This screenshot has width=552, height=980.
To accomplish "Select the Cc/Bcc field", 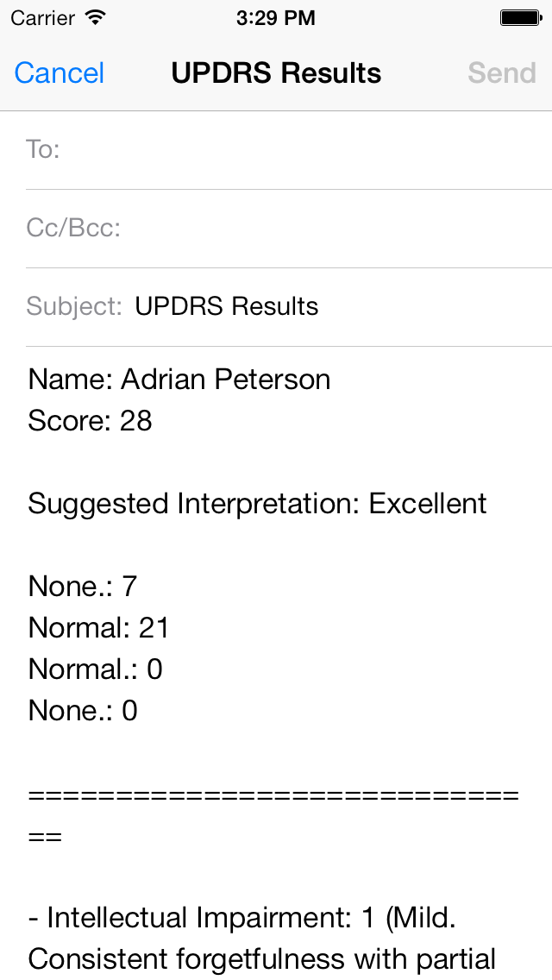I will click(289, 229).
